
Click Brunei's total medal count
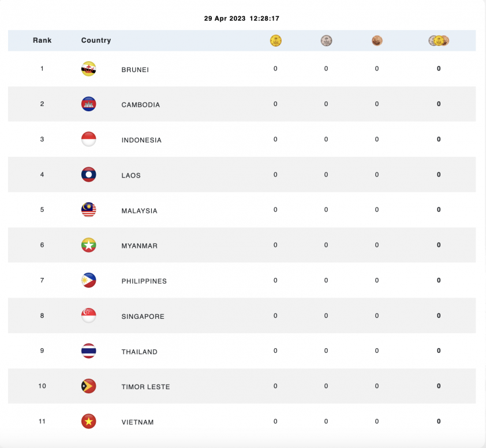pos(439,69)
